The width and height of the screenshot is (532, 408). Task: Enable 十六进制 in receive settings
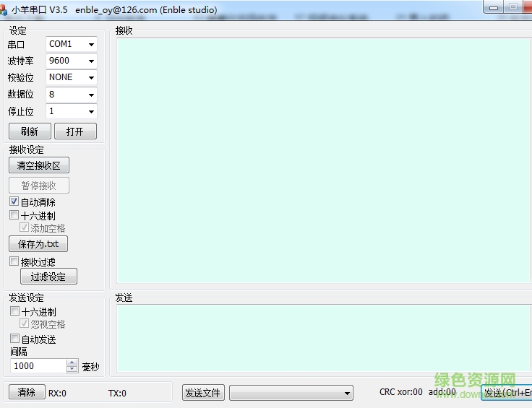(14, 215)
